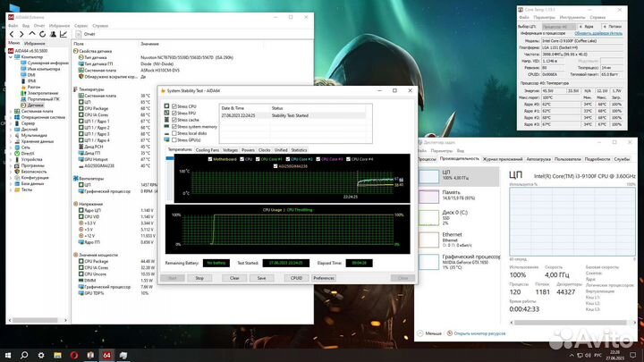Open Файл menu in AIDA64

[13, 26]
